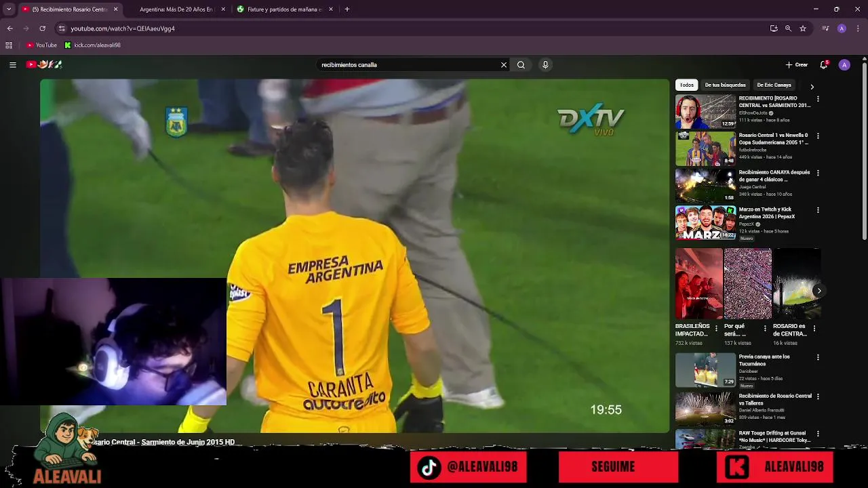Open options for Previa canaya ante los Tucumanos
Viewport: 868px width, 488px height.
pyautogui.click(x=818, y=357)
